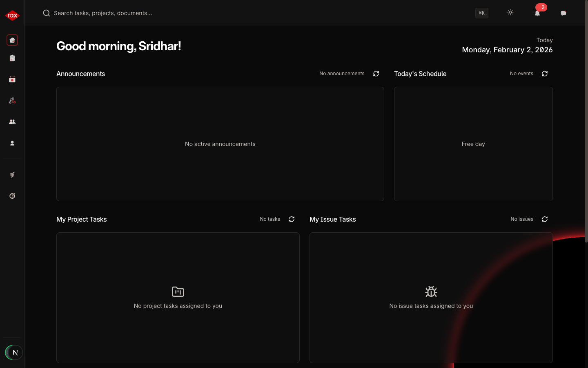Open the clipboard tasks icon in sidebar

click(12, 58)
